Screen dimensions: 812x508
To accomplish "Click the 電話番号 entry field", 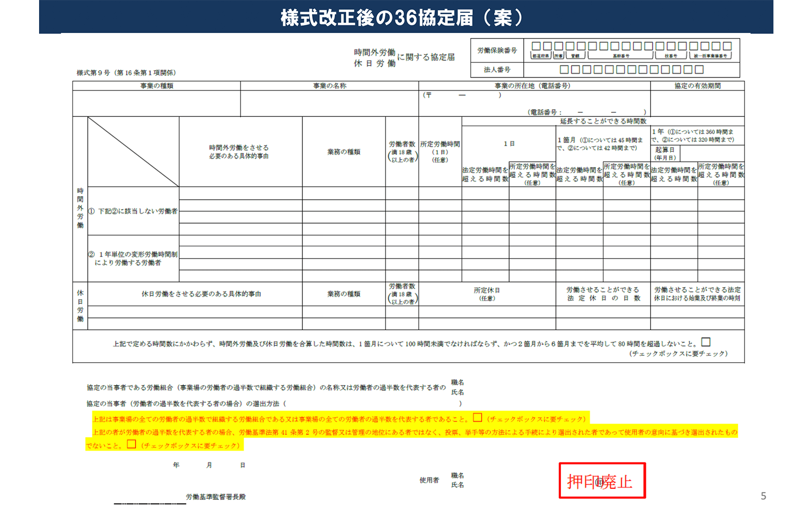I will [x=587, y=112].
